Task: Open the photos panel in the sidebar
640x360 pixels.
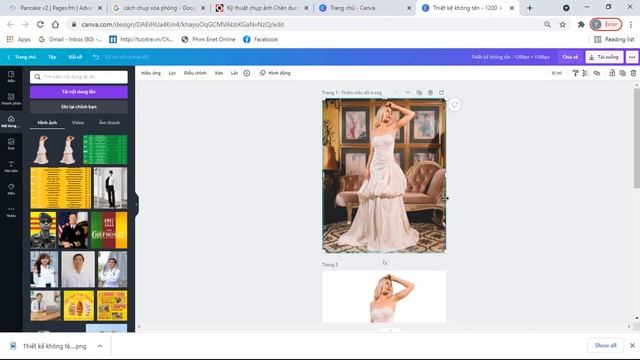Action: 11,144
